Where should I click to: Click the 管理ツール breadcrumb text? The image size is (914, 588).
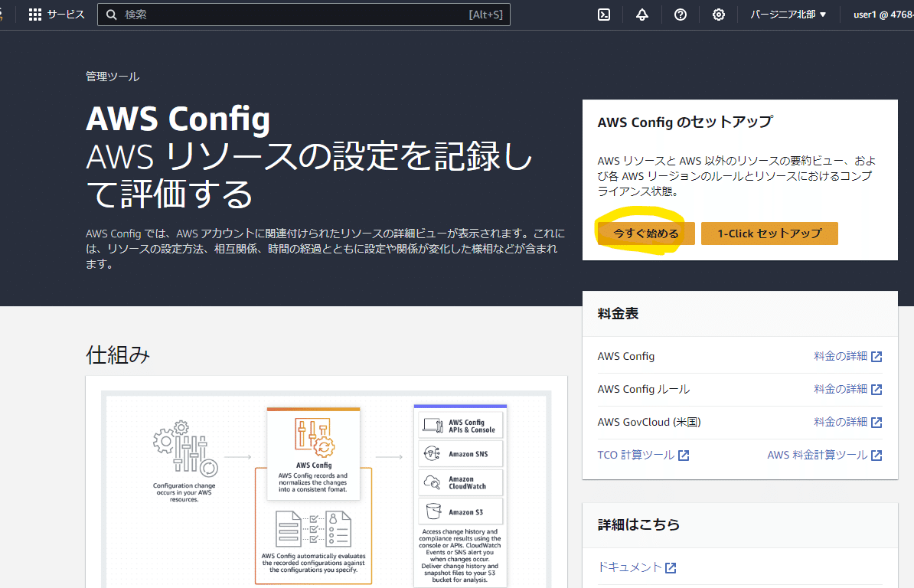click(113, 77)
